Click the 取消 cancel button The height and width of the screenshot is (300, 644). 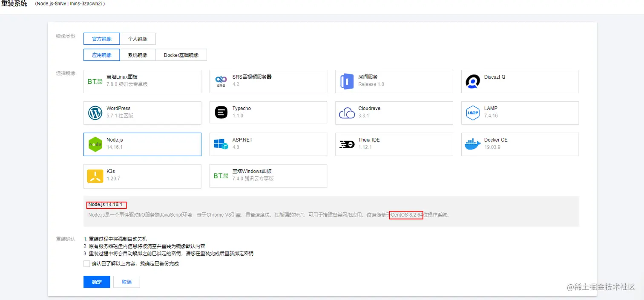[x=126, y=282]
